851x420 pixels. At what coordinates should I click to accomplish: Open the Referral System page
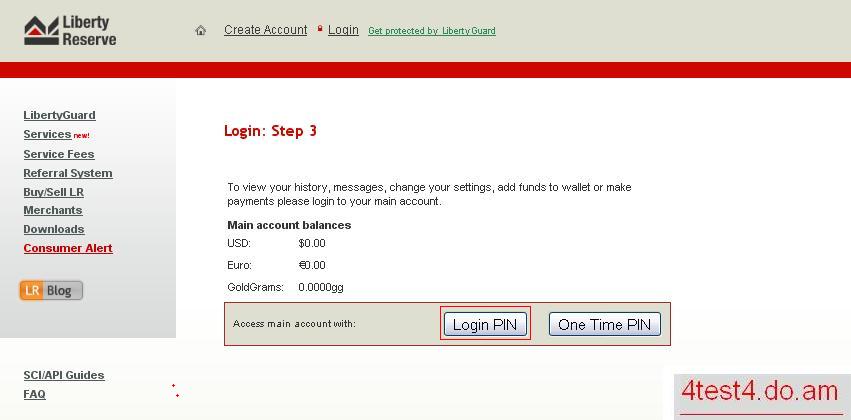68,173
